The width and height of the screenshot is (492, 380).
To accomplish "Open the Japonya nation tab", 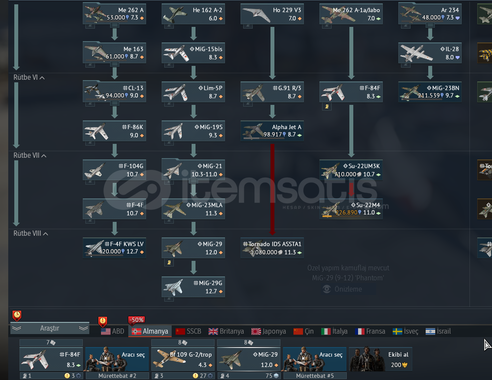I will [x=269, y=331].
